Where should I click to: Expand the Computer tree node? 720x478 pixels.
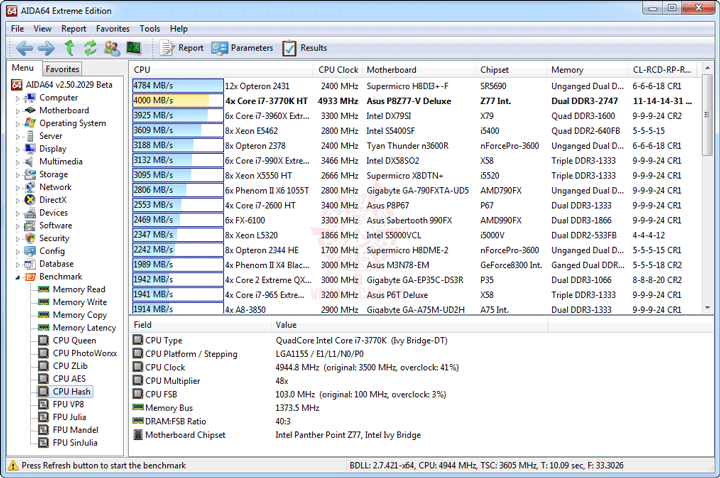tap(17, 98)
